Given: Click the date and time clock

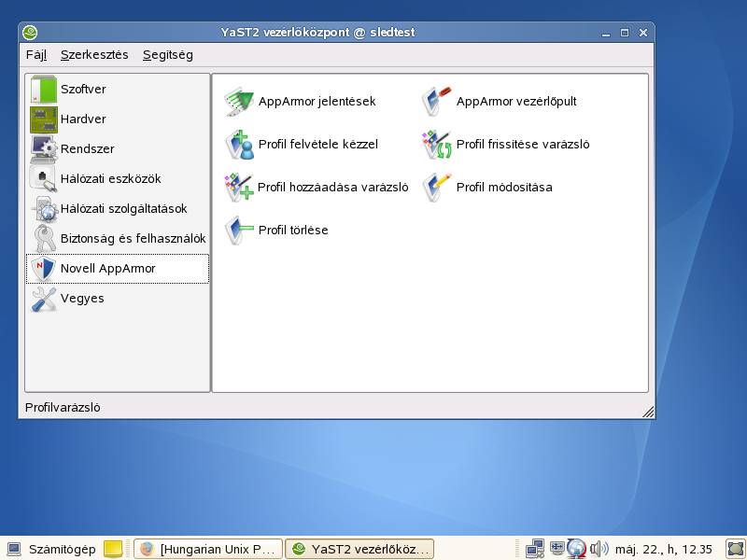Looking at the screenshot, I should coord(663,549).
